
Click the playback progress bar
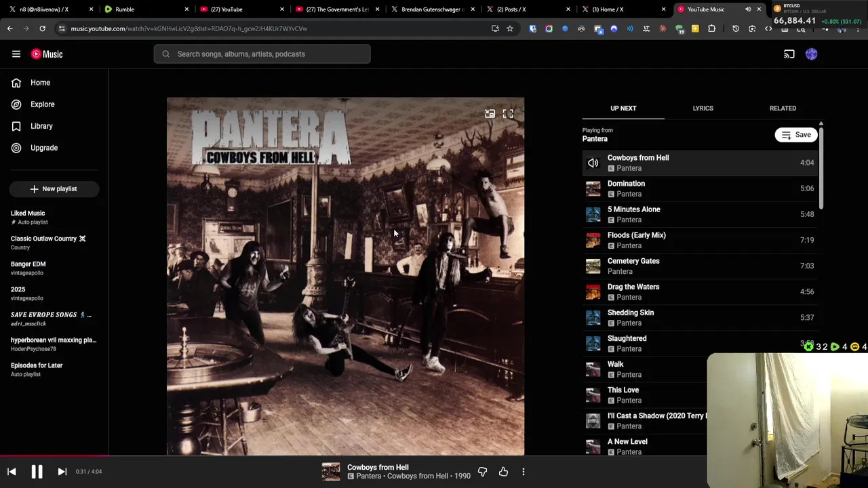[434, 455]
